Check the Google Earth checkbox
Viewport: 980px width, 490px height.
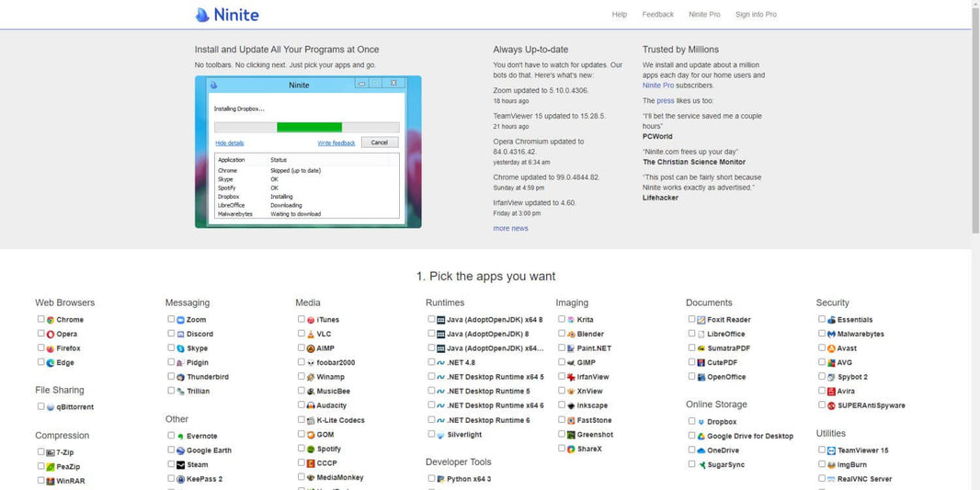pyautogui.click(x=171, y=450)
